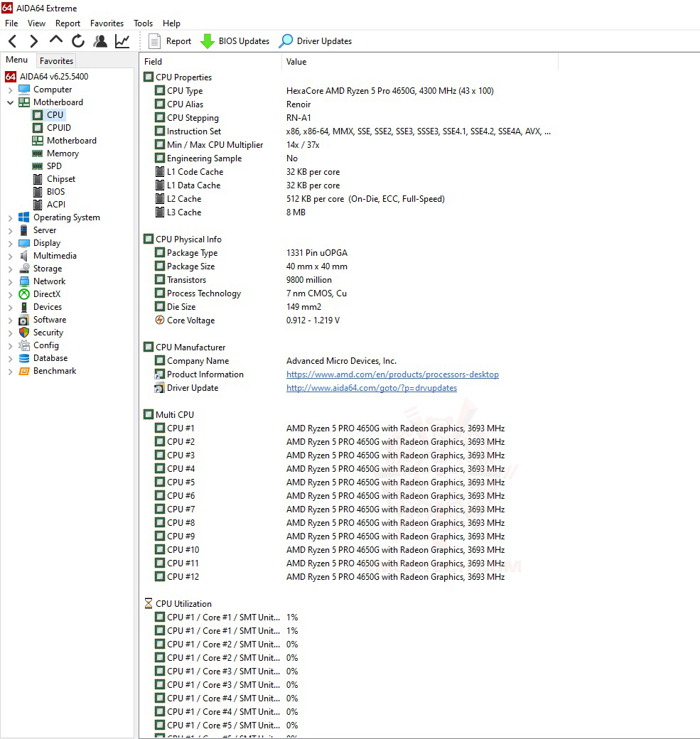Expand the Operating System node

11,217
